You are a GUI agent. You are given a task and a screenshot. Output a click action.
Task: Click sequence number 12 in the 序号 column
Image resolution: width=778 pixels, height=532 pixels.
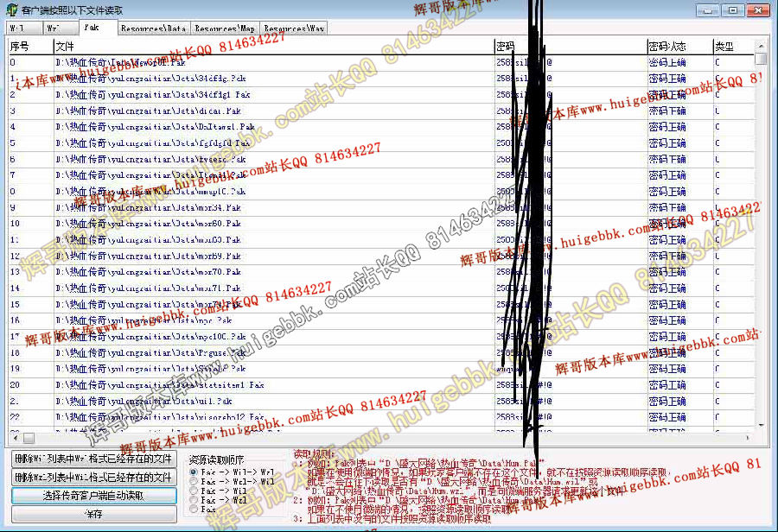point(15,256)
